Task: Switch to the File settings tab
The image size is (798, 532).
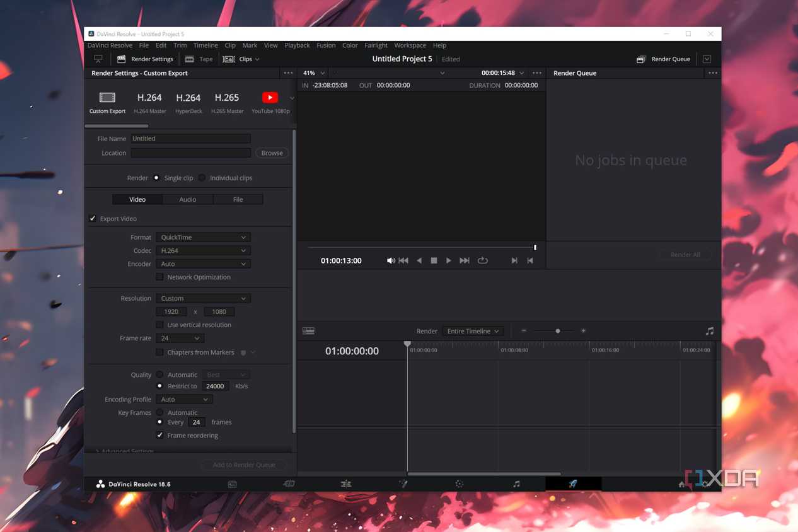Action: click(238, 200)
